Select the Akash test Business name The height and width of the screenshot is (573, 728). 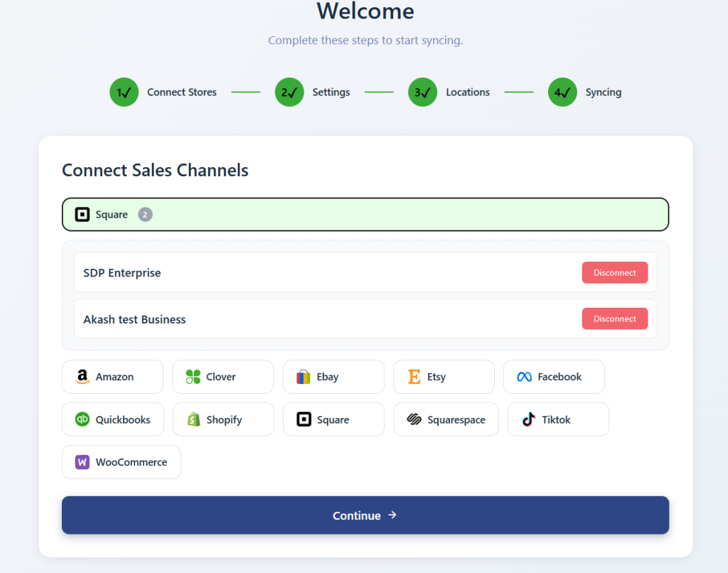[134, 319]
